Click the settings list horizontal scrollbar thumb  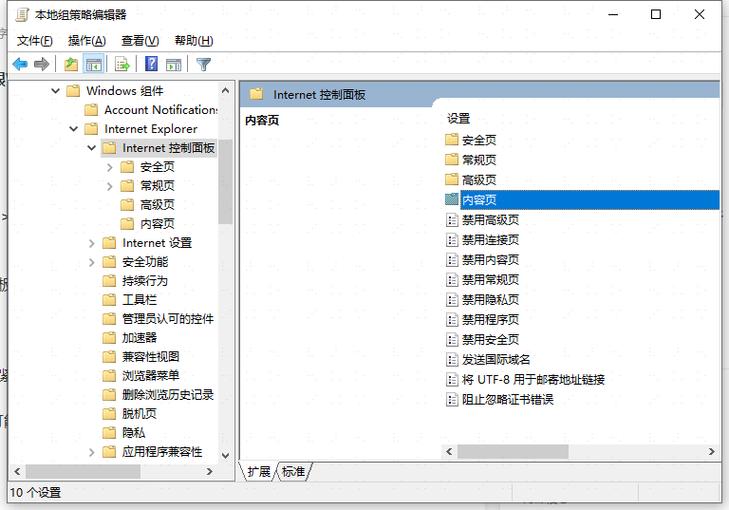pos(513,451)
